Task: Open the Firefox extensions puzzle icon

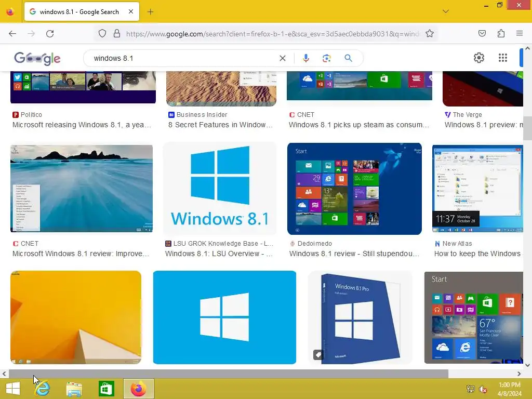Action: 501,33
